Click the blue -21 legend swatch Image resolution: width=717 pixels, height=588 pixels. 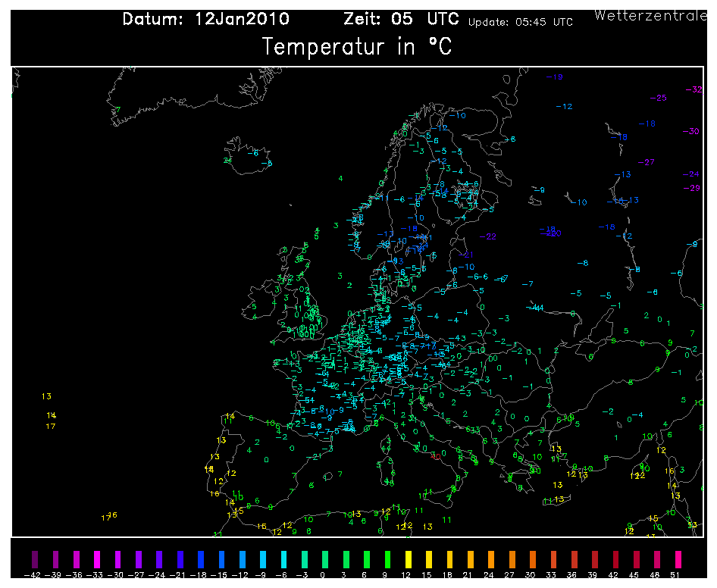pos(179,560)
